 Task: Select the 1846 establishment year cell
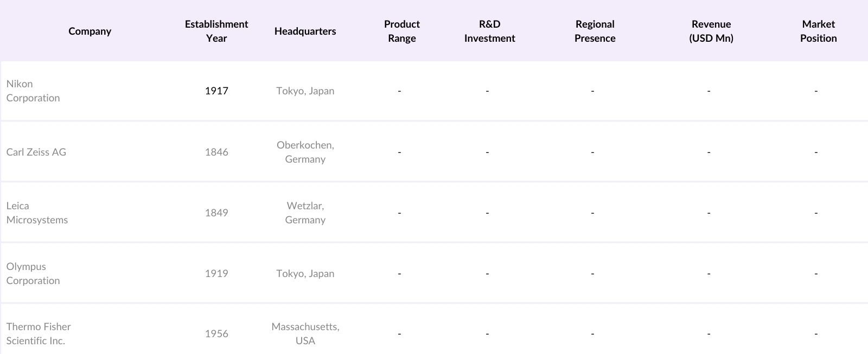pos(216,152)
